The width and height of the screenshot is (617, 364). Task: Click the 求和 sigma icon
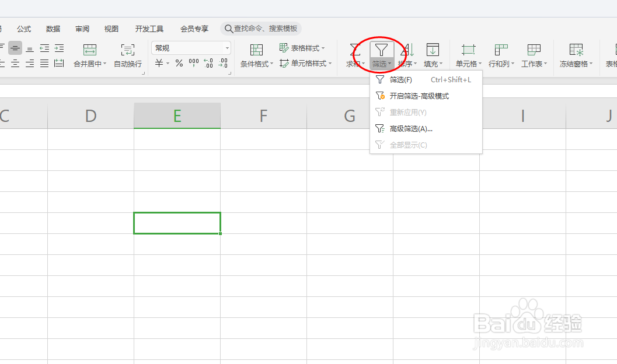[355, 50]
